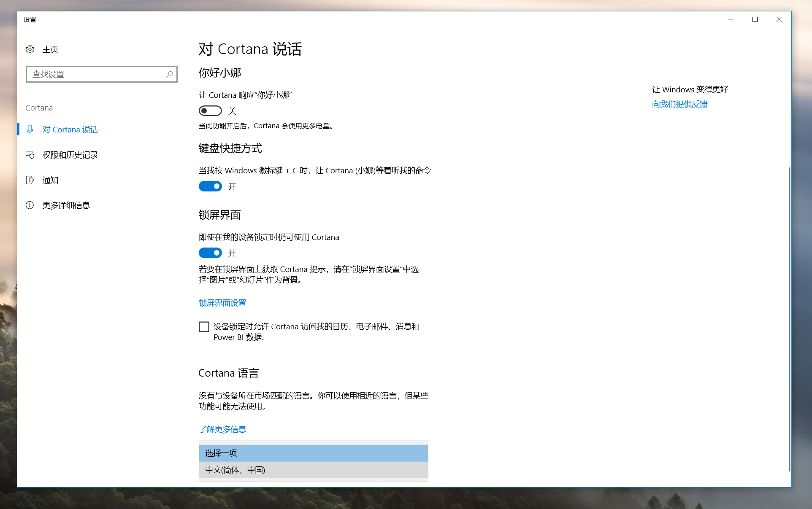Enable the 你好小娜 response toggle
The image size is (812, 509).
tap(210, 111)
